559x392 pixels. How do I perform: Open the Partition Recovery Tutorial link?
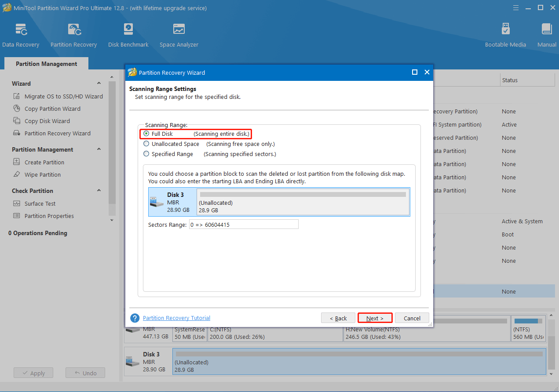(176, 318)
